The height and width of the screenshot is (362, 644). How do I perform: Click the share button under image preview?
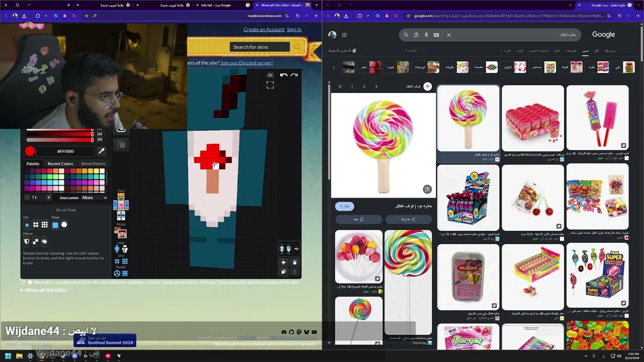[408, 219]
